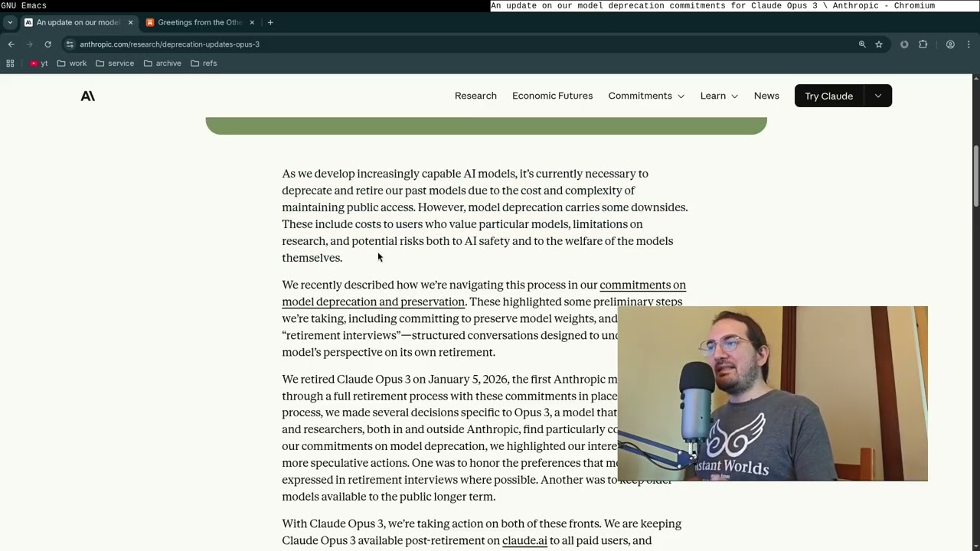Click the browser forward arrow
Screen dimensions: 980x551
[x=30, y=44]
